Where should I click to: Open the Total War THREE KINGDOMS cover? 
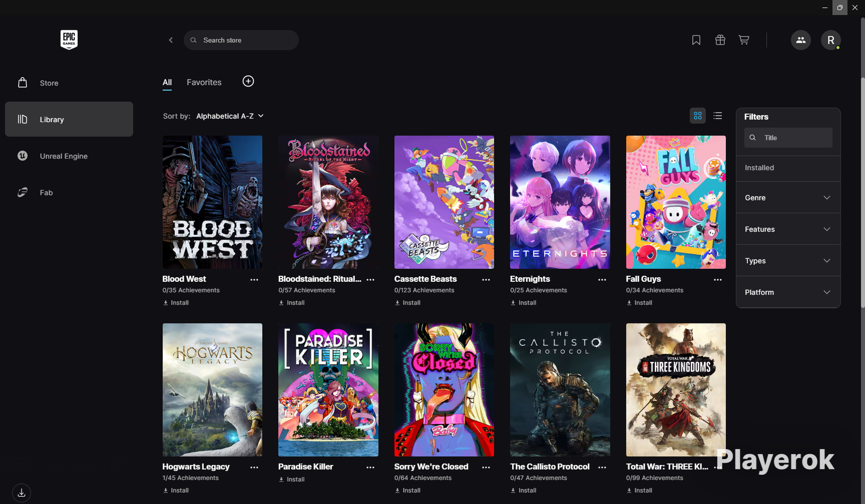point(676,390)
